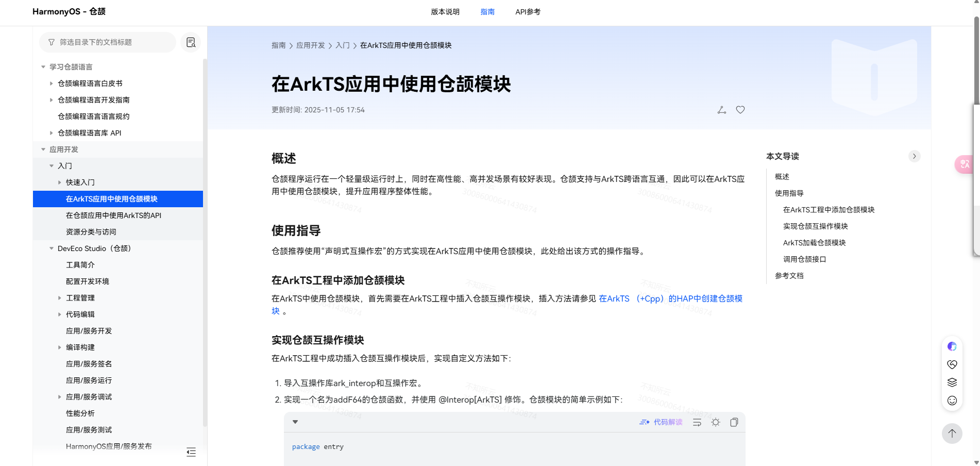Favorite this article with the heart icon
The height and width of the screenshot is (466, 980).
coord(740,109)
